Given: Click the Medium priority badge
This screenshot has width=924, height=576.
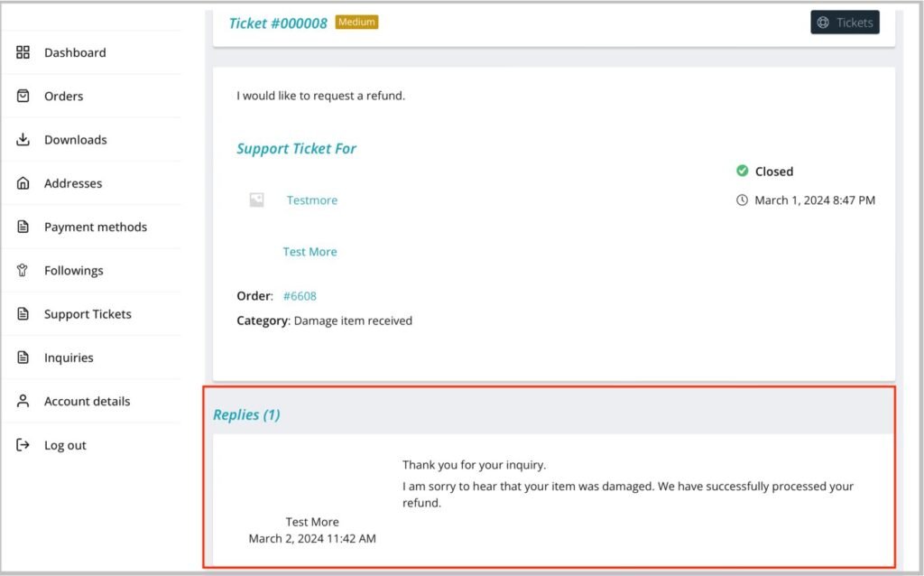Looking at the screenshot, I should click(356, 22).
